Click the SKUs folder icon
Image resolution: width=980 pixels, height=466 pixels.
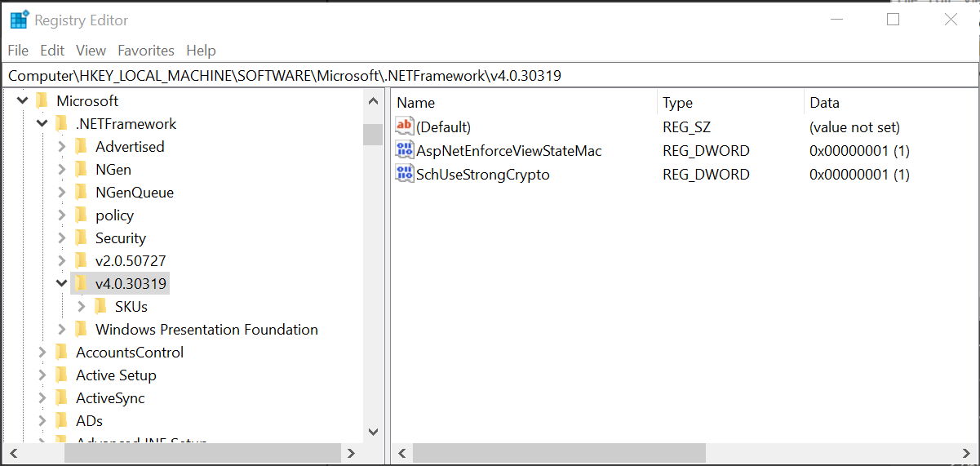point(101,307)
